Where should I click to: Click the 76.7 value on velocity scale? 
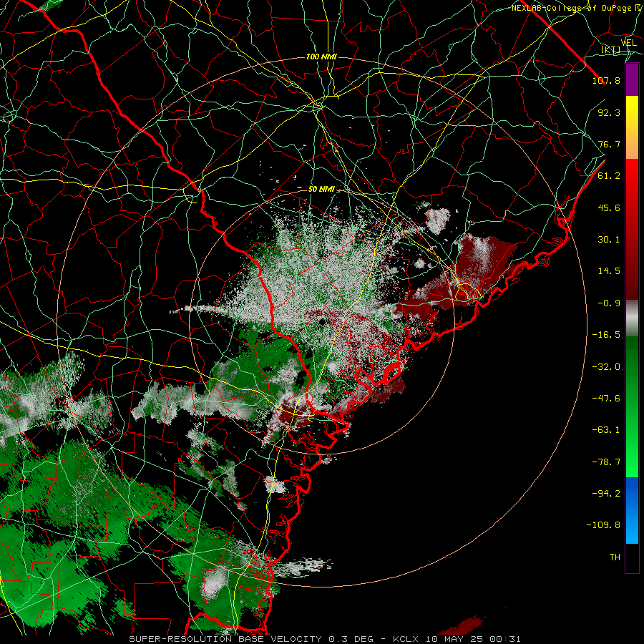point(609,144)
